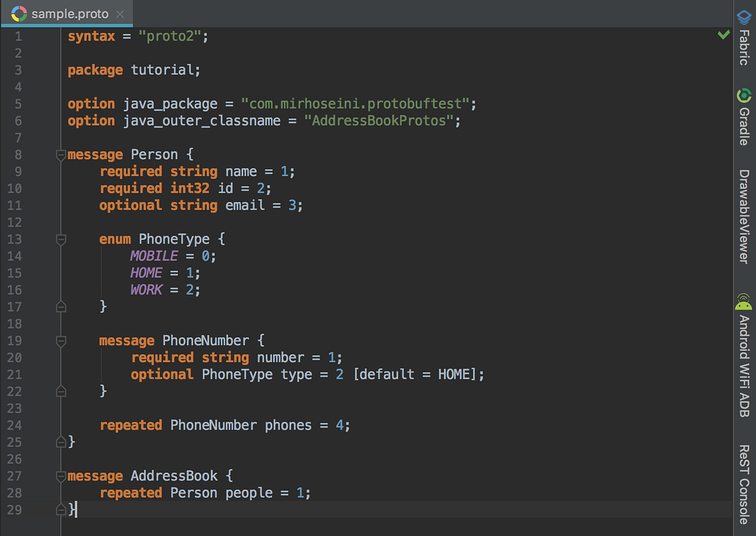Toggle the ReST Console panel
Viewport: 756px width, 536px height.
(744, 480)
